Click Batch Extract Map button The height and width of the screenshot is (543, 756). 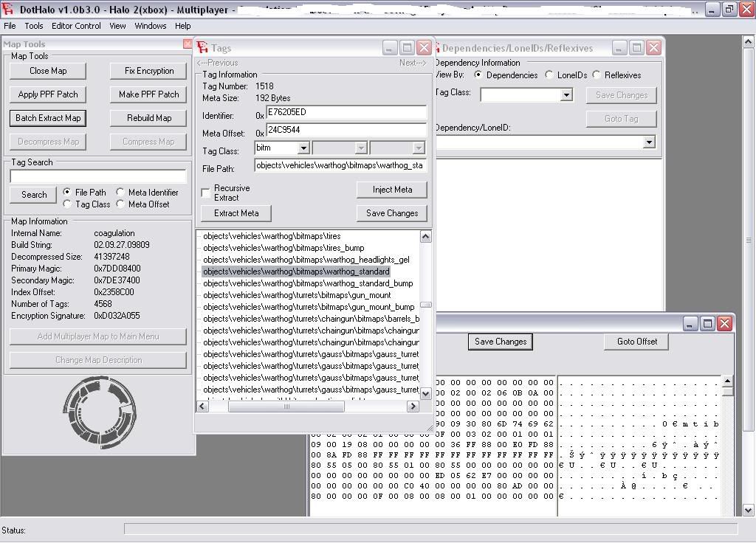point(48,118)
